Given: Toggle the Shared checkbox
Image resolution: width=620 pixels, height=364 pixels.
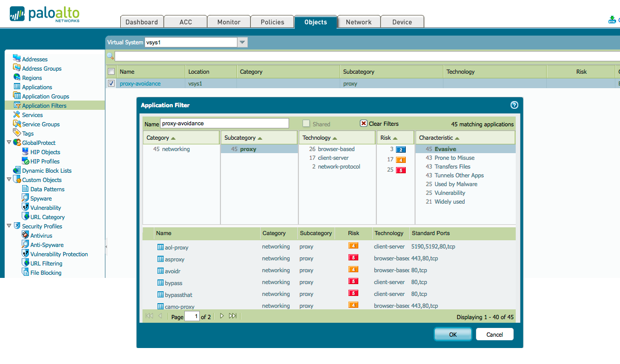Looking at the screenshot, I should [306, 124].
